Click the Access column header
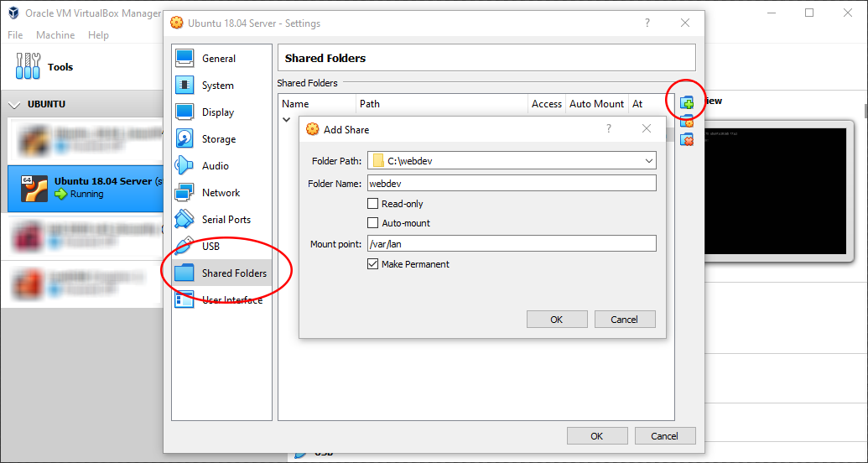 (x=547, y=103)
